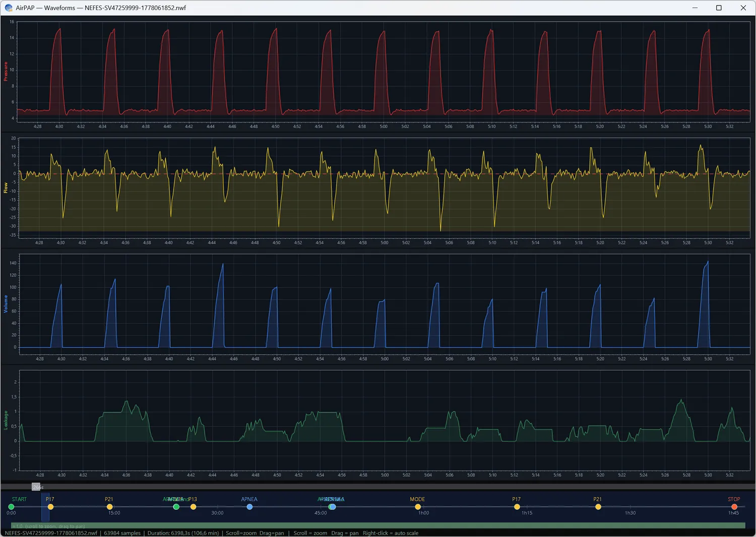Minimize the AirPAP Waveforms window
The image size is (756, 537).
695,8
